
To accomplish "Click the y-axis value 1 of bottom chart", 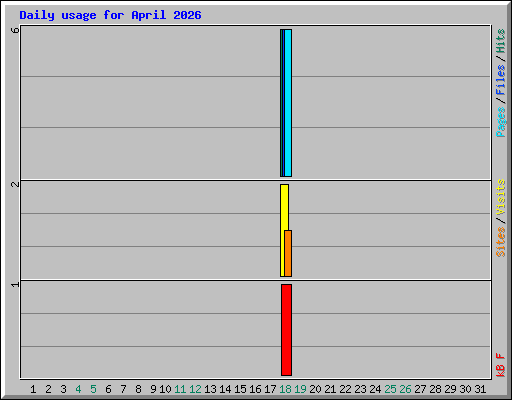I will click(x=15, y=284).
